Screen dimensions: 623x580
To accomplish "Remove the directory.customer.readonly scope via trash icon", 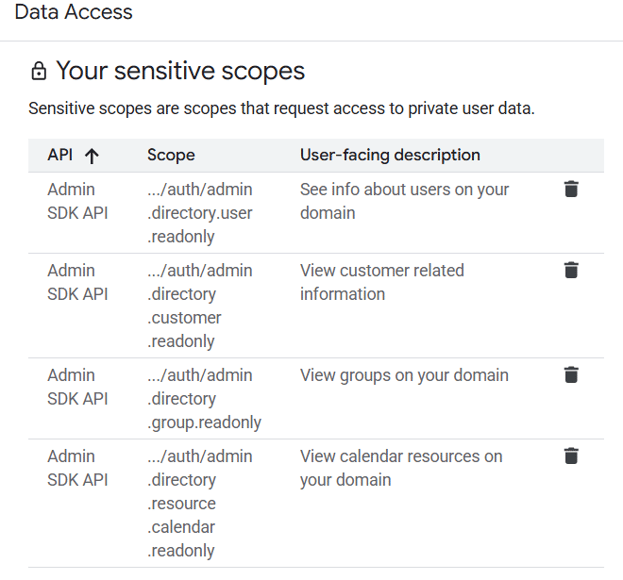I will point(571,270).
